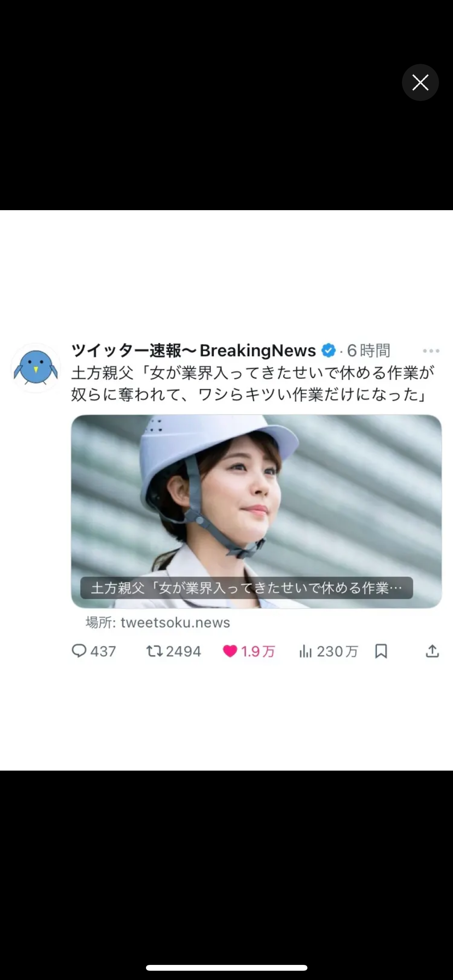The image size is (453, 980).
Task: Open the three-dot more options menu
Action: click(x=431, y=351)
